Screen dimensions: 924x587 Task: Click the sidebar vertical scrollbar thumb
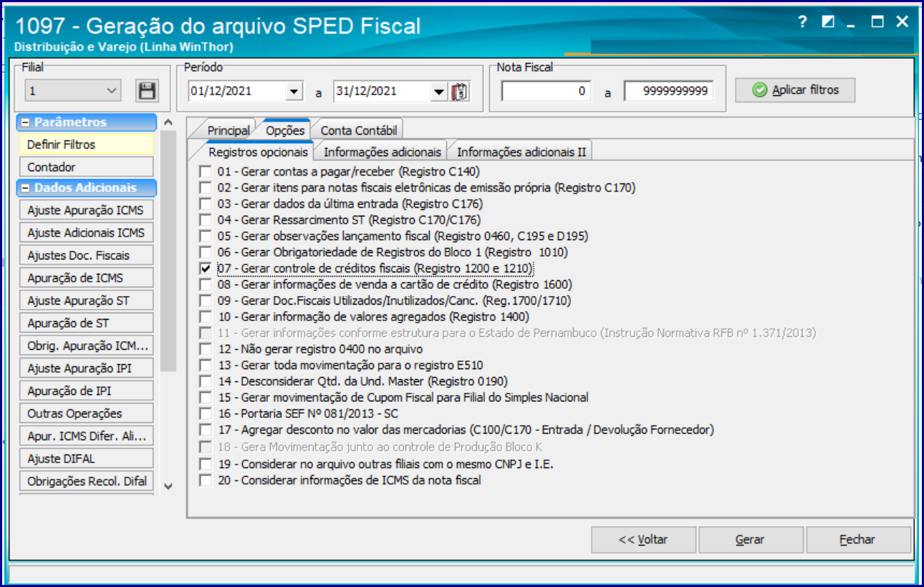pyautogui.click(x=168, y=251)
